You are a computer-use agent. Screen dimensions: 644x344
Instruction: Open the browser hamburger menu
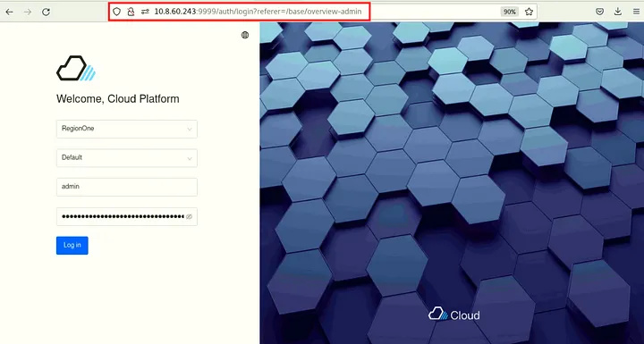tap(636, 12)
